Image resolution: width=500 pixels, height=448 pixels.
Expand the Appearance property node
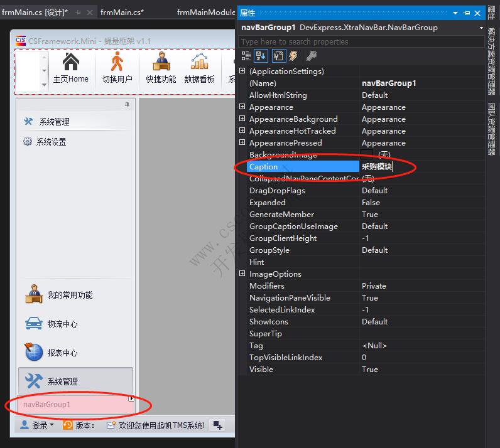pyautogui.click(x=242, y=107)
